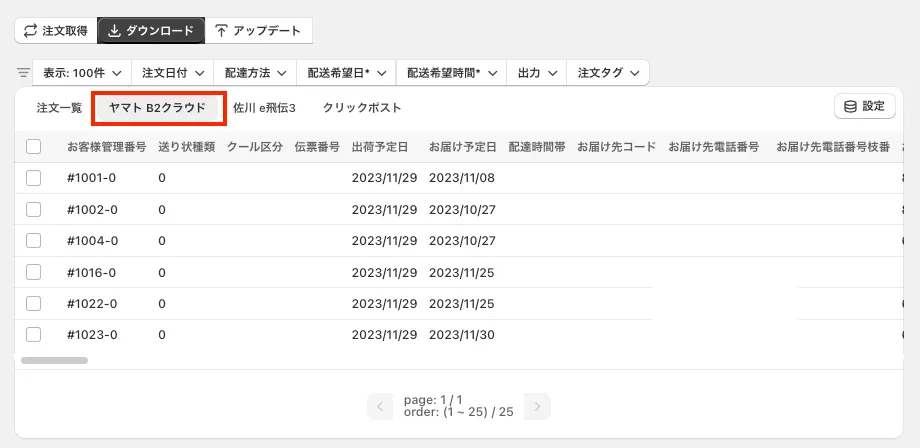
Task: Click the アップデート upload button
Action: pyautogui.click(x=259, y=31)
